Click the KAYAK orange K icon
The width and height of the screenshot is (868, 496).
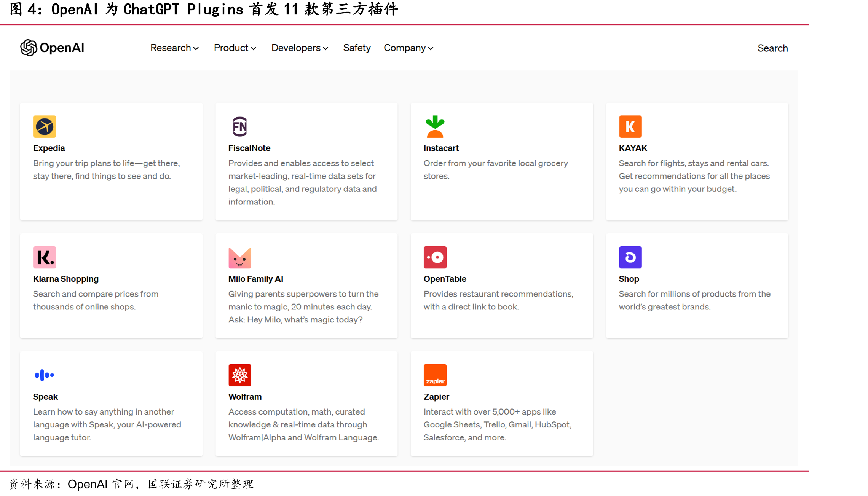[x=630, y=126]
